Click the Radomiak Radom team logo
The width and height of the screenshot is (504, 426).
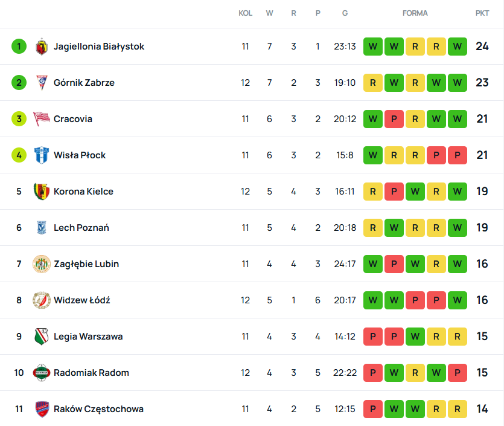[41, 373]
